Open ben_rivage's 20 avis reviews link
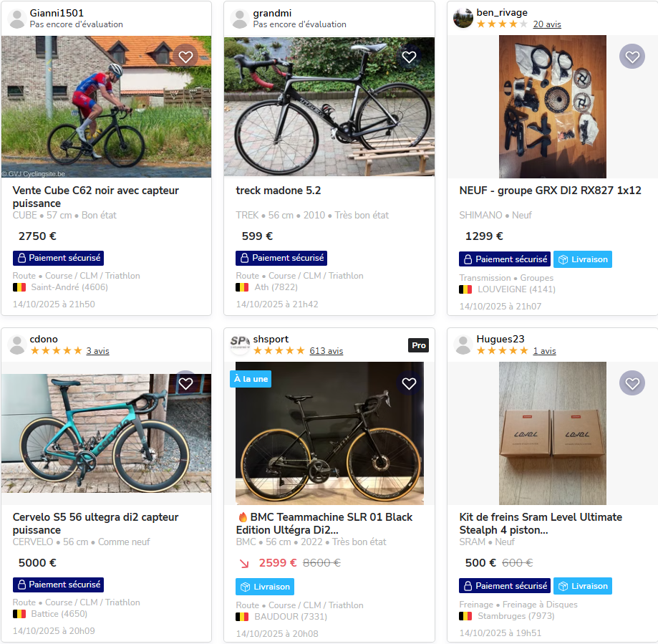658x644 pixels. point(547,24)
